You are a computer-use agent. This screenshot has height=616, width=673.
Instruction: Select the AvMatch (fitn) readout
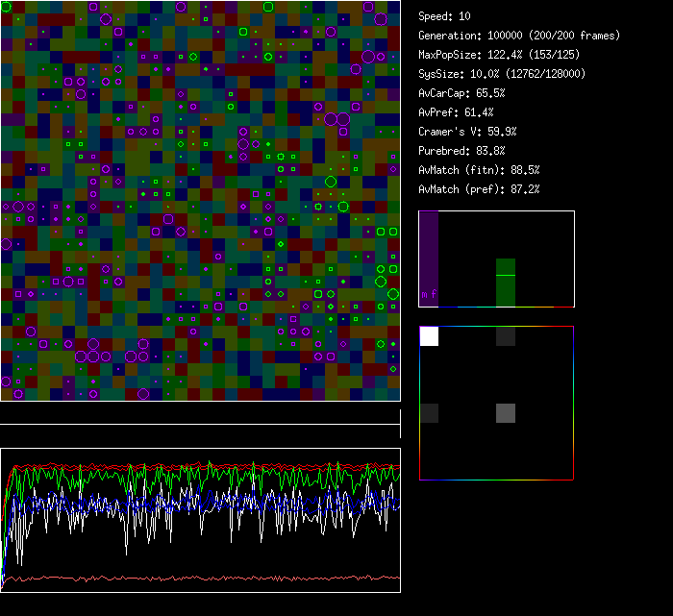click(x=479, y=170)
